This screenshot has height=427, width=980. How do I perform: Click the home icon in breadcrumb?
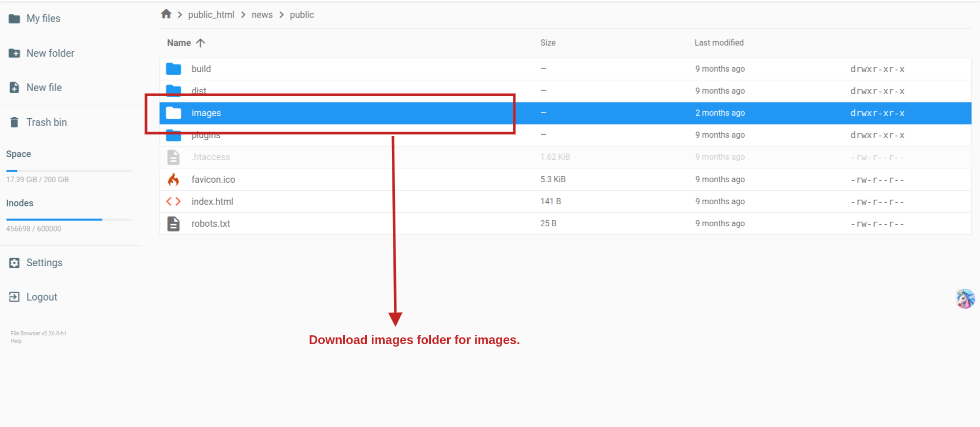tap(166, 14)
